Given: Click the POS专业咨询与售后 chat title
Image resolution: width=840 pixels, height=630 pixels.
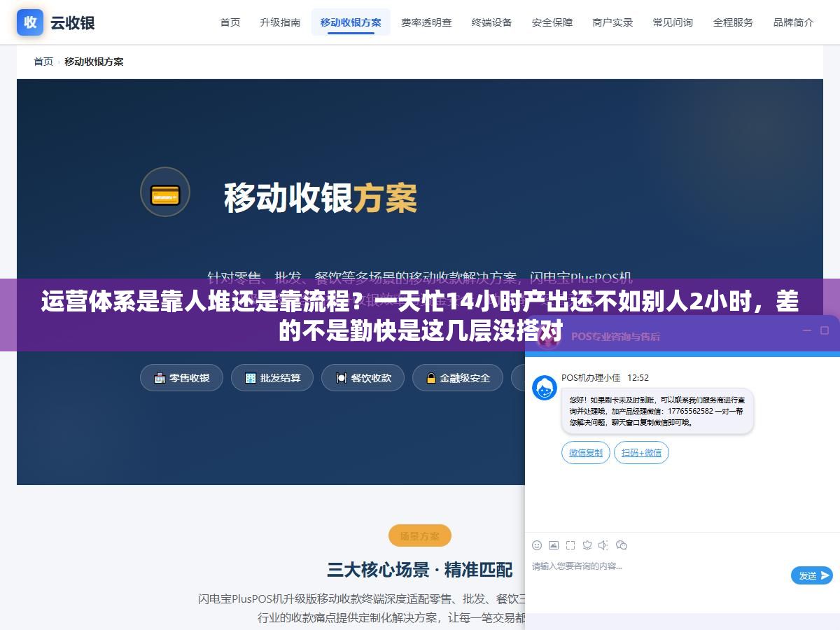Looking at the screenshot, I should [x=615, y=337].
